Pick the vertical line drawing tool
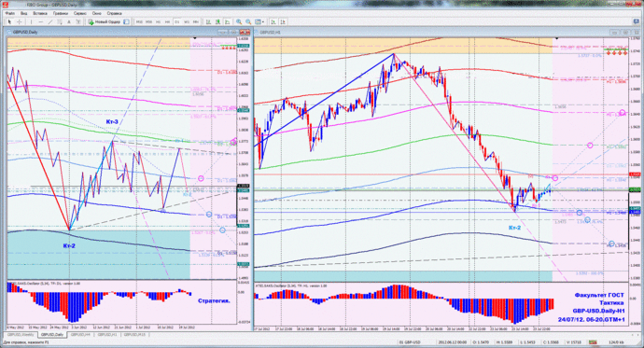Image resolution: width=644 pixels, height=348 pixels. [31, 21]
